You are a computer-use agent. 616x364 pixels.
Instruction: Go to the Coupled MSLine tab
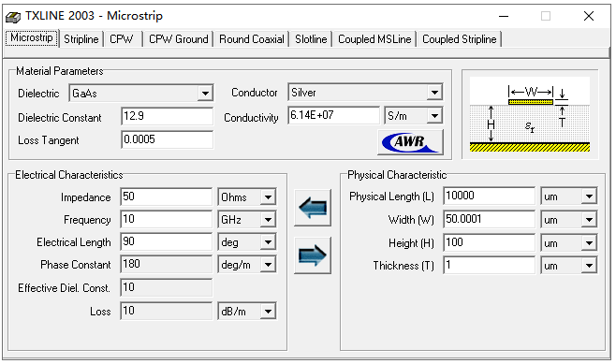[x=374, y=39]
